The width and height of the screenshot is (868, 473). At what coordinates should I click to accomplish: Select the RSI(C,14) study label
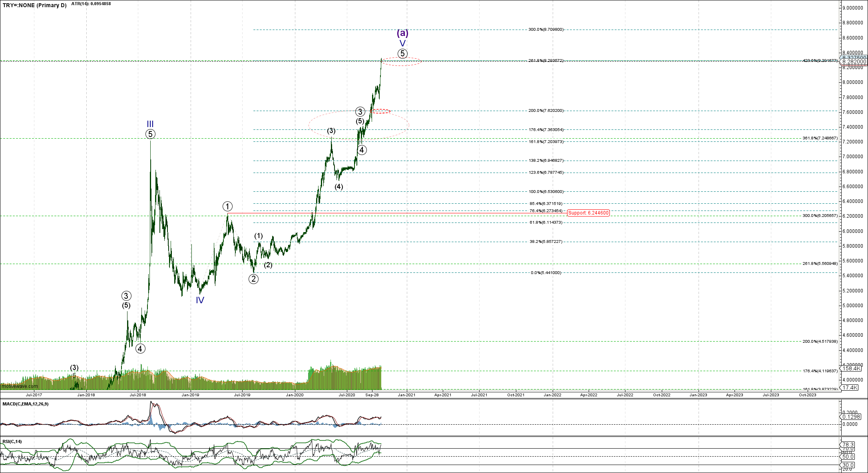coord(12,441)
